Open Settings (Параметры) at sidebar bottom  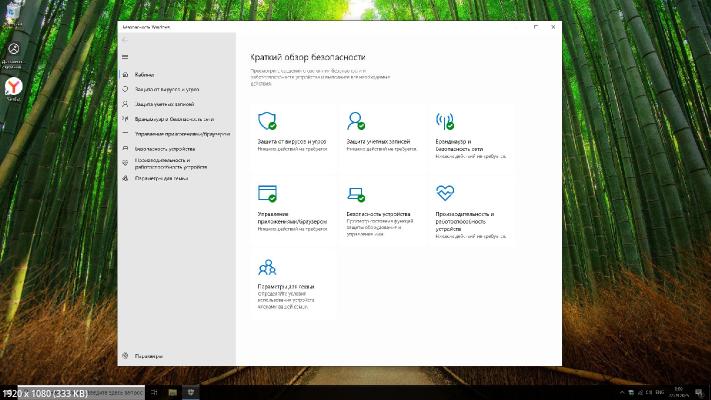click(x=148, y=356)
